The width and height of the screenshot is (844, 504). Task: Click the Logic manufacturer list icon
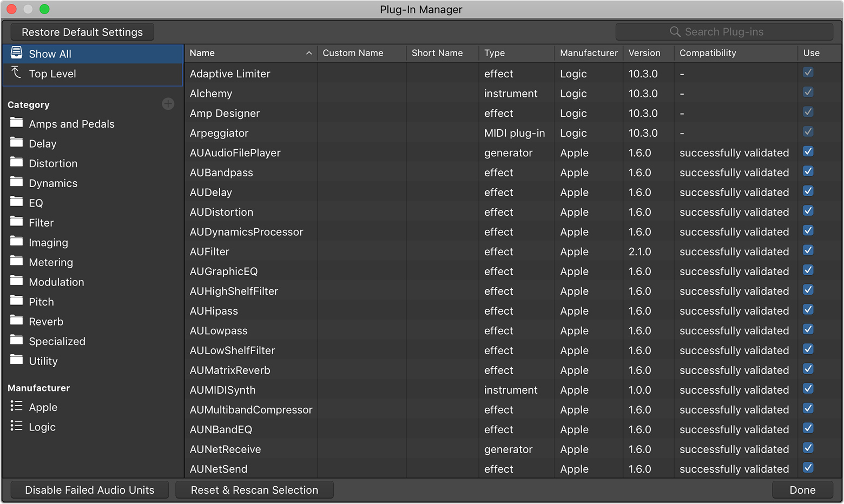[x=16, y=426]
